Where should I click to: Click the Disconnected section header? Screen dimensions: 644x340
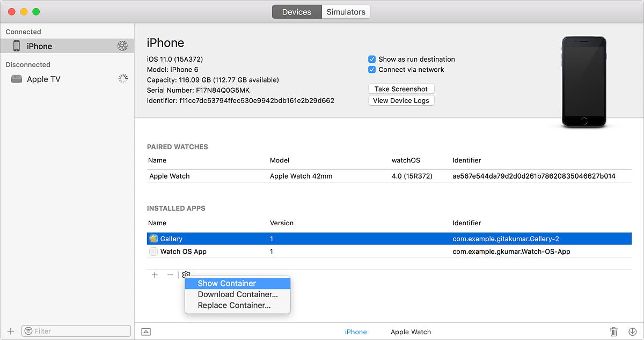point(28,64)
